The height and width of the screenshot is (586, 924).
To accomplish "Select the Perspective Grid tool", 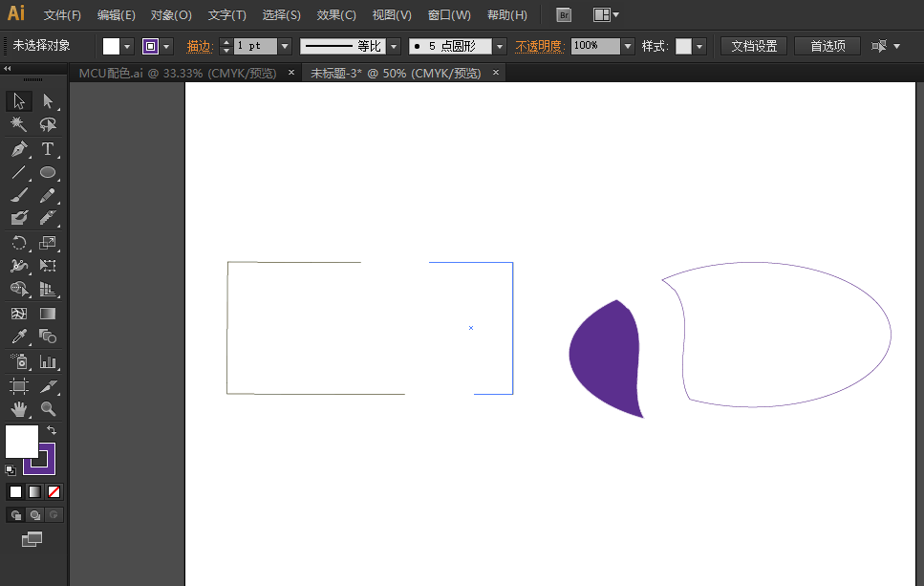I will point(48,289).
